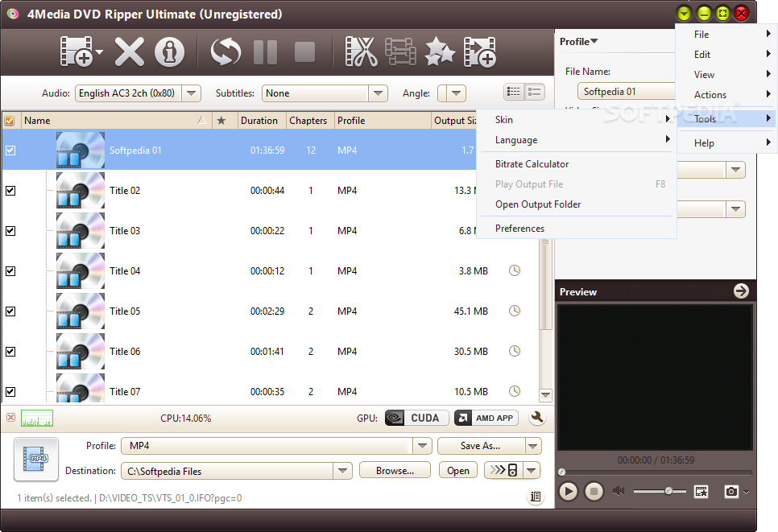Click the Preview panel expand arrow icon
Screen dimensions: 778x532
(x=741, y=291)
